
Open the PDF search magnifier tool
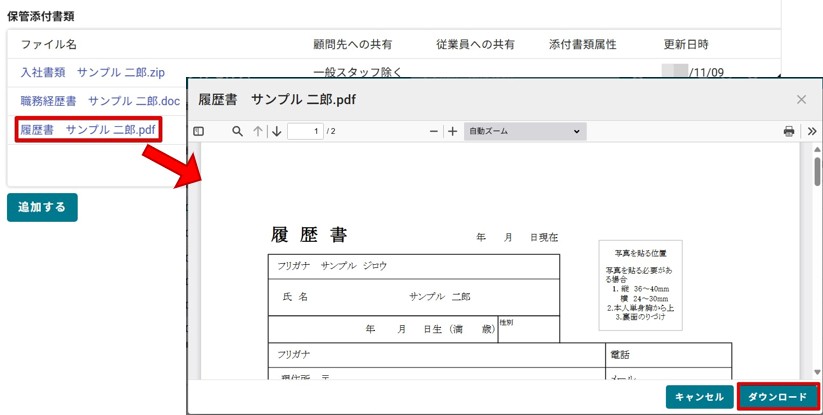tap(237, 131)
